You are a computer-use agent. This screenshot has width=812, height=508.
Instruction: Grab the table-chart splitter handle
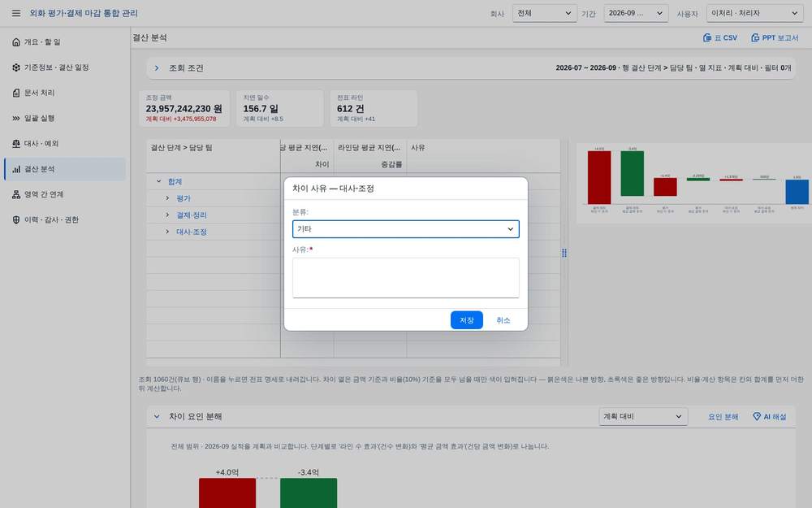pos(564,253)
